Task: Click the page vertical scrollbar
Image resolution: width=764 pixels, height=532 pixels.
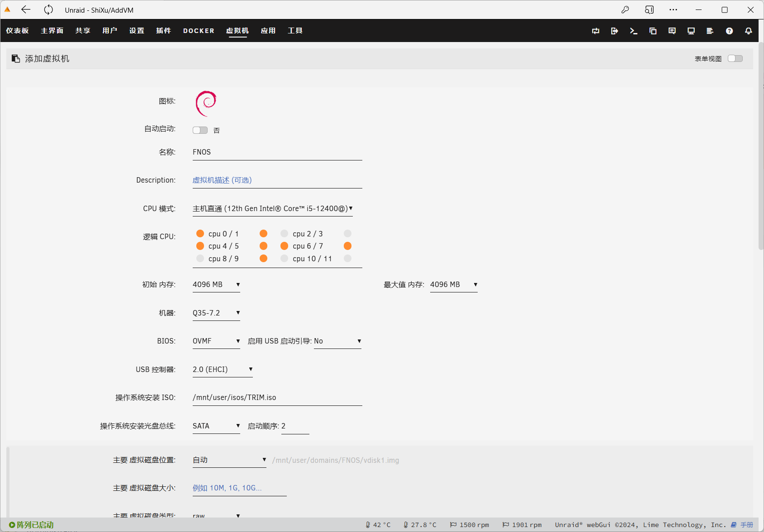Action: pyautogui.click(x=761, y=146)
